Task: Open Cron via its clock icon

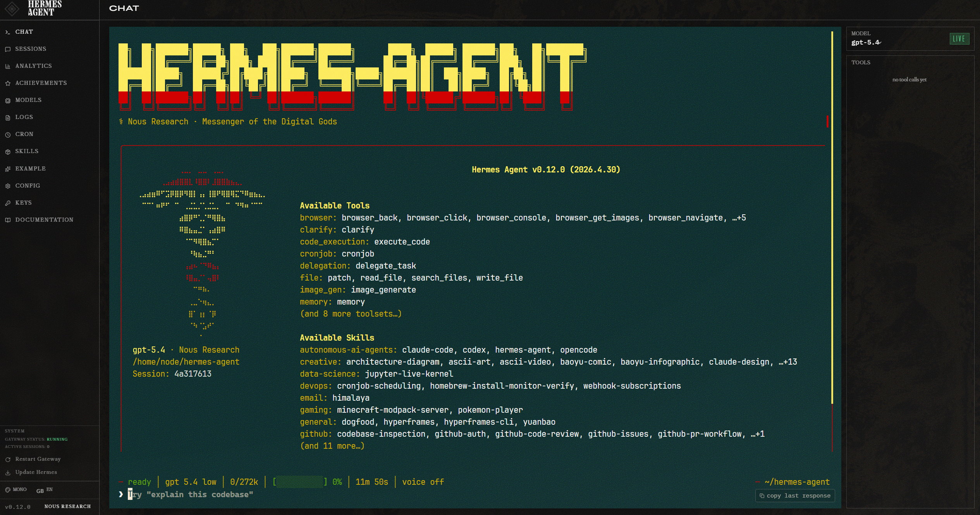Action: 8,134
